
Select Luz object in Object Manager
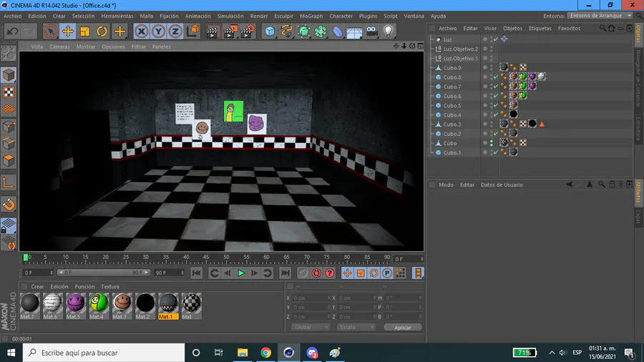click(447, 39)
